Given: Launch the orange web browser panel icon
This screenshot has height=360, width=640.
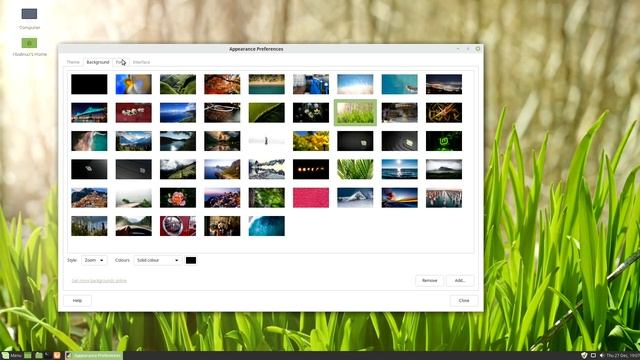Looking at the screenshot, I should [x=57, y=356].
